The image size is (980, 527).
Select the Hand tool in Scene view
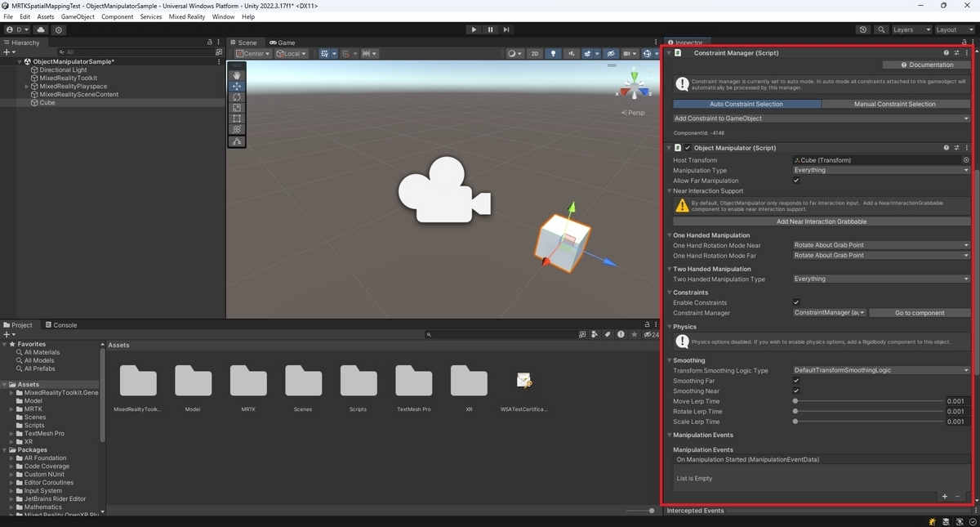pyautogui.click(x=237, y=75)
